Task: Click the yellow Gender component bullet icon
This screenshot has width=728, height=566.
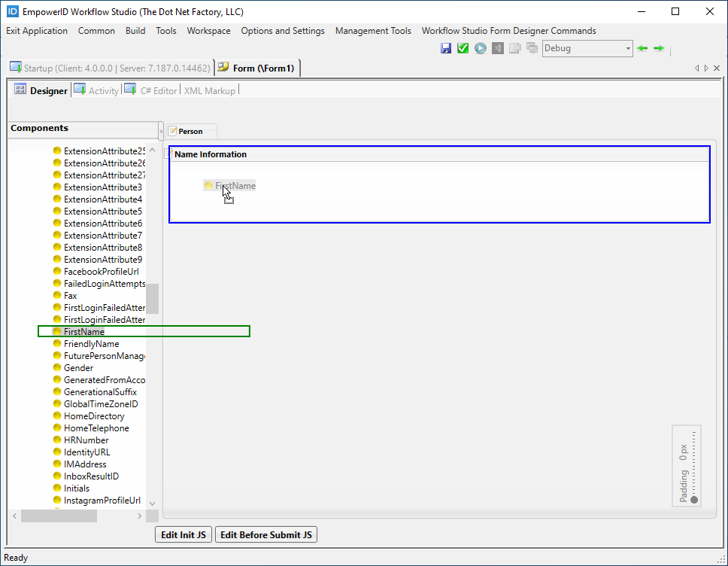Action: 57,368
